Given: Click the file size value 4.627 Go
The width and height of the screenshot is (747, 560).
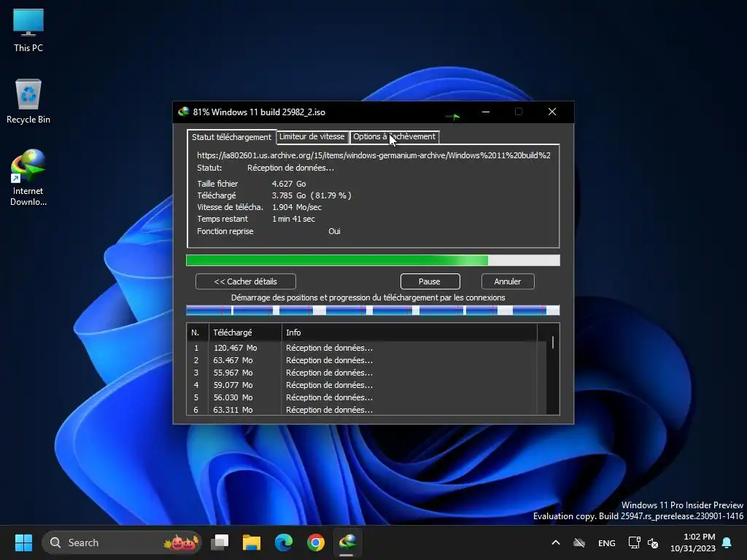Looking at the screenshot, I should coord(289,184).
